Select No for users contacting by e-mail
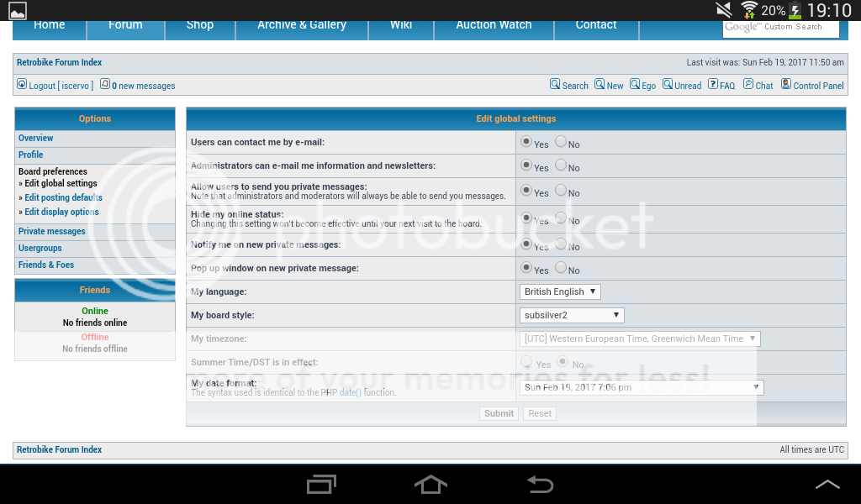The width and height of the screenshot is (861, 504). pos(561,142)
